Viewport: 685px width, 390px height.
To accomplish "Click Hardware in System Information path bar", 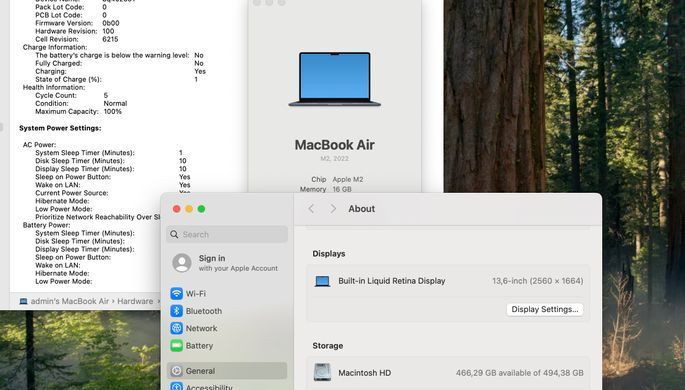I will click(x=135, y=301).
